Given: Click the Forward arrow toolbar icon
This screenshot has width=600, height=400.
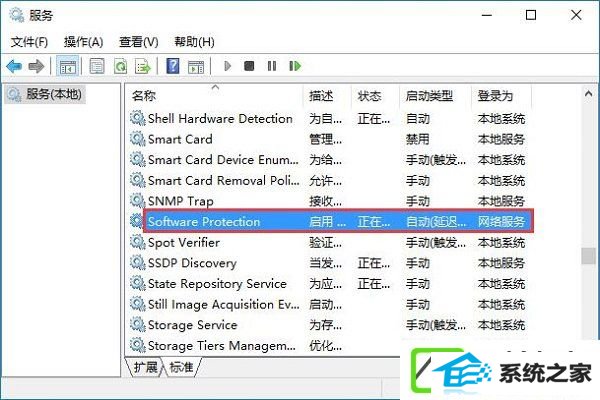Looking at the screenshot, I should tap(36, 66).
